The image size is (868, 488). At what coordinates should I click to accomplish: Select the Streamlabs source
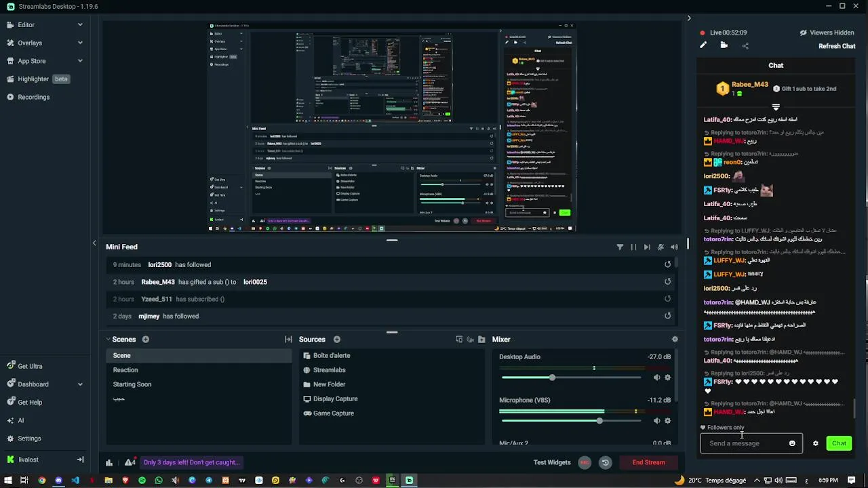393,370
